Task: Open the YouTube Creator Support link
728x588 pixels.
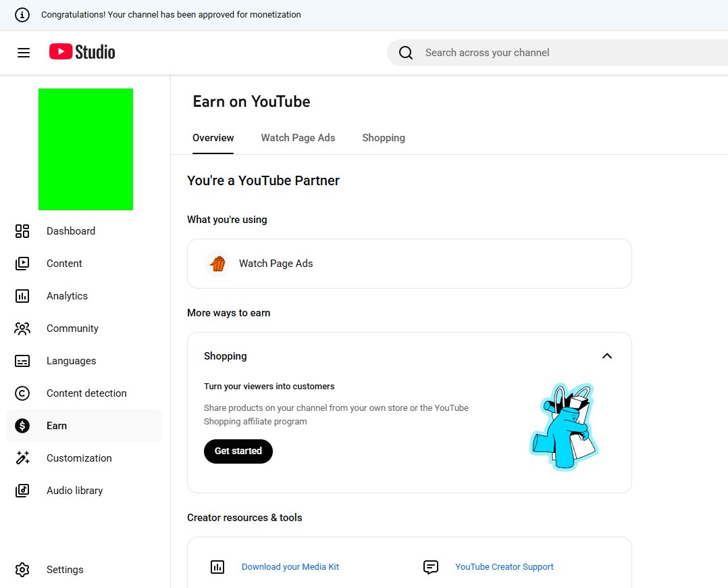Action: [x=504, y=566]
